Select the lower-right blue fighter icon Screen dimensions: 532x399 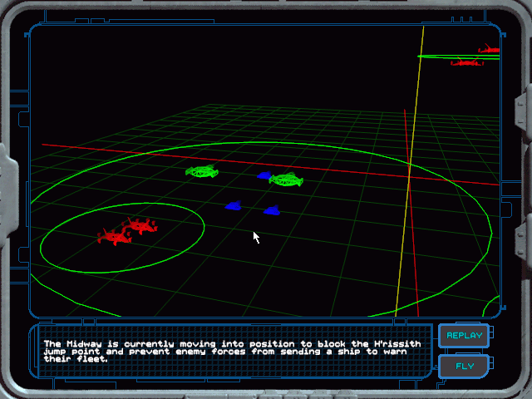point(272,210)
